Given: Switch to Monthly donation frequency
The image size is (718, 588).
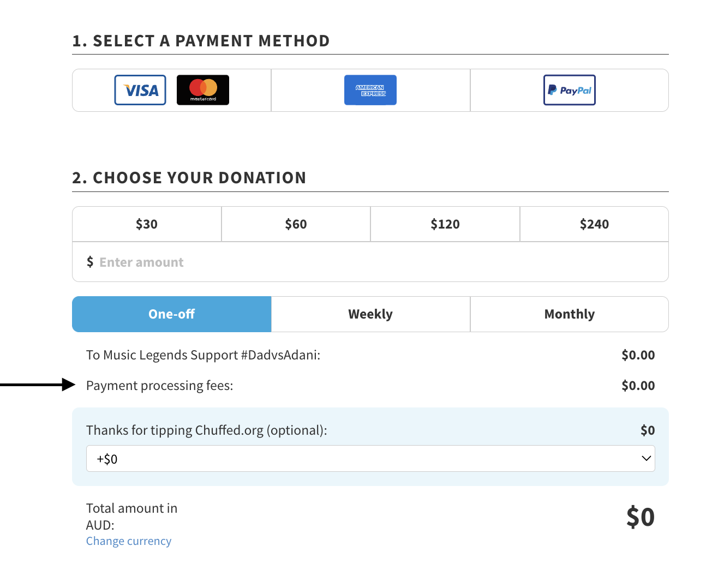Looking at the screenshot, I should click(x=570, y=314).
